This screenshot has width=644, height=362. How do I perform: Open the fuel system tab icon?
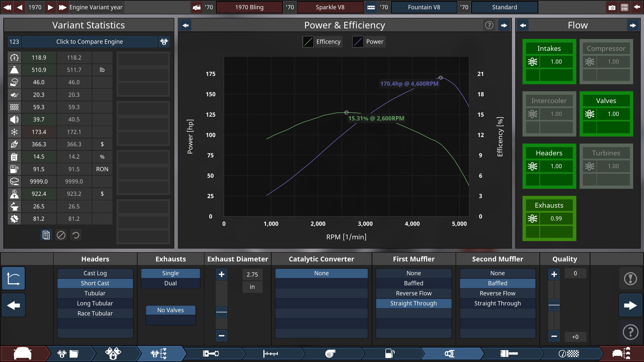point(390,354)
